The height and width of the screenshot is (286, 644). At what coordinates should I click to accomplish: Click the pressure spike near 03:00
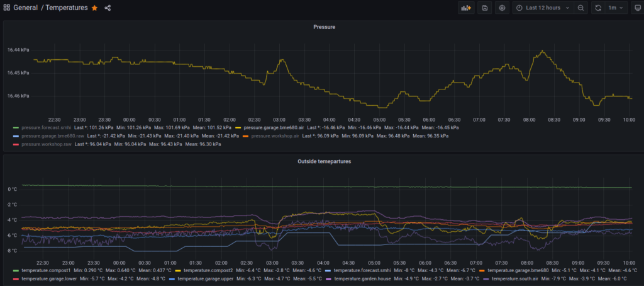[282, 60]
